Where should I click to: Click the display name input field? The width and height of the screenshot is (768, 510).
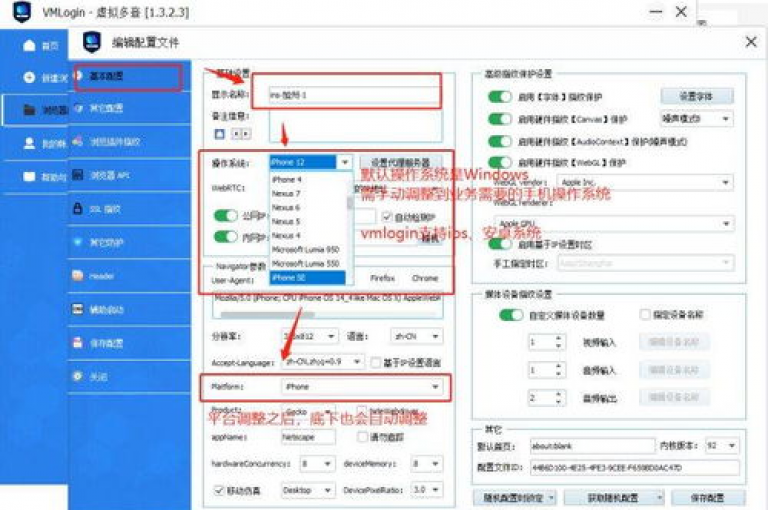(355, 95)
